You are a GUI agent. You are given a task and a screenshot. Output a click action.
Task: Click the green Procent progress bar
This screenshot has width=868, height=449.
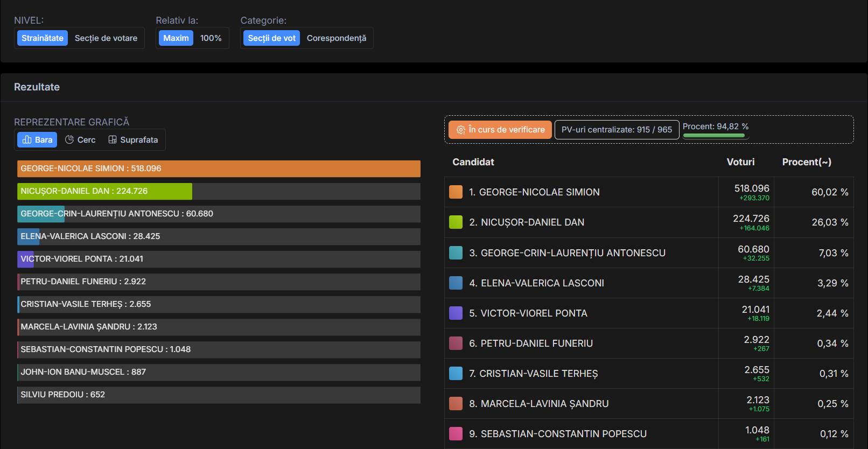pos(713,136)
